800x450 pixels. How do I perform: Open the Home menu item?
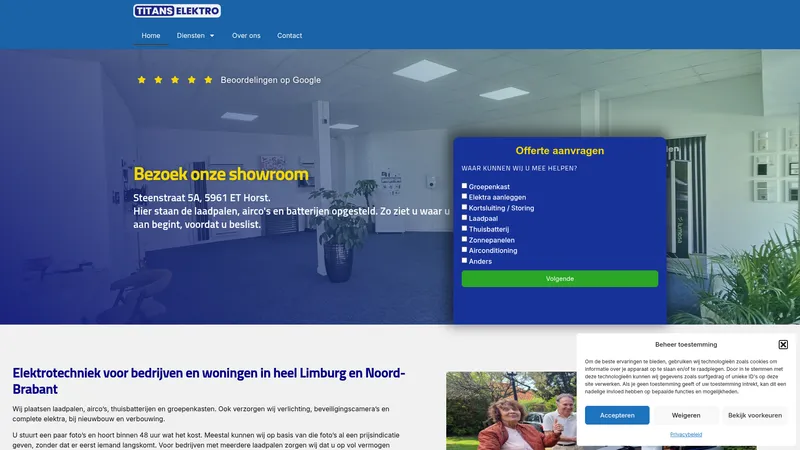(x=151, y=36)
